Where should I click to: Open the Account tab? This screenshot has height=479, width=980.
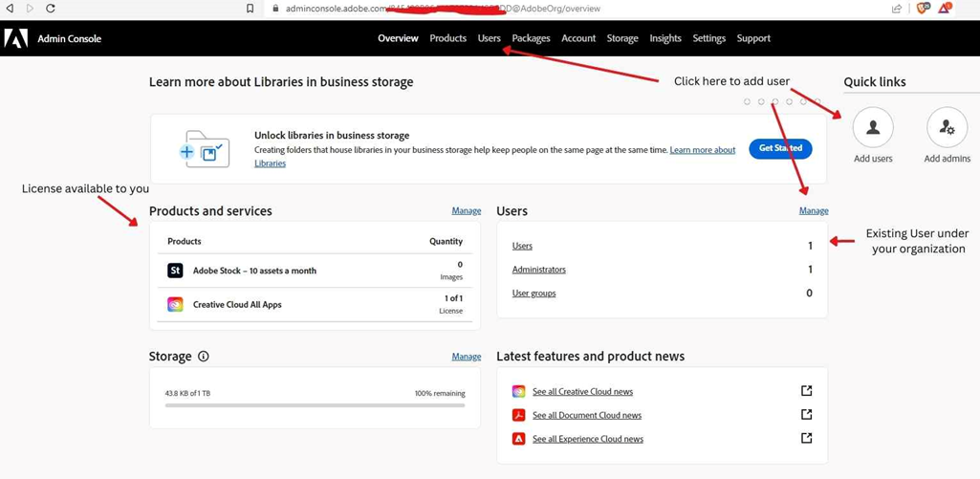tap(578, 38)
